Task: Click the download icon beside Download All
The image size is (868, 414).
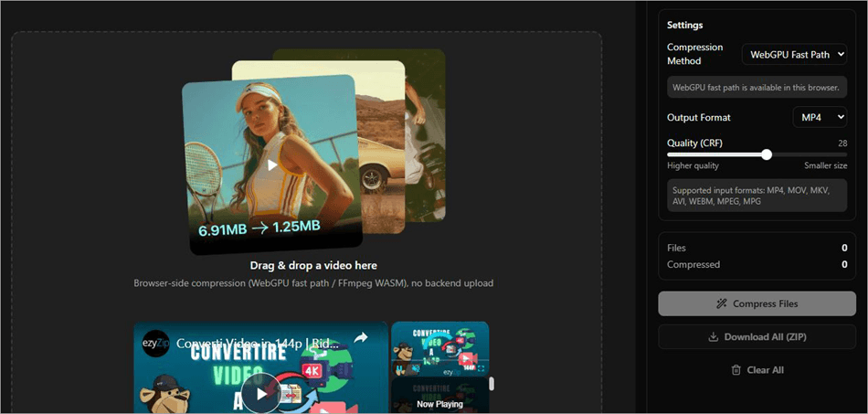Action: [x=713, y=336]
